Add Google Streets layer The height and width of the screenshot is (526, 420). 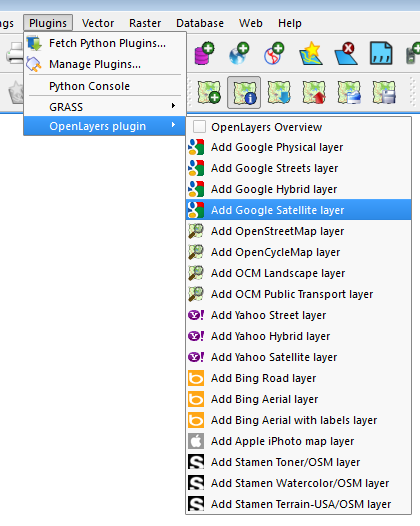299,168
